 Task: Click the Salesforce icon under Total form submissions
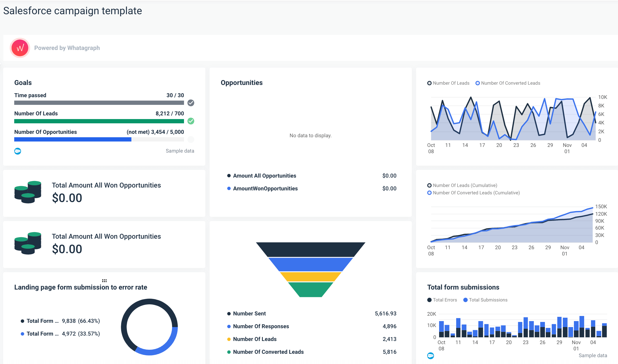(x=431, y=355)
